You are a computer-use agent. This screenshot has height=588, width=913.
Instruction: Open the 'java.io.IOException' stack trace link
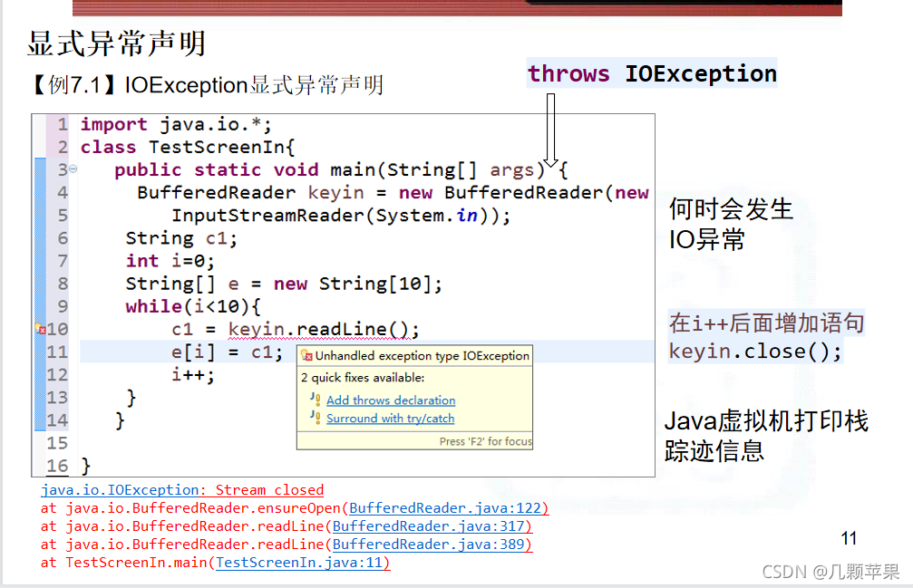(120, 490)
